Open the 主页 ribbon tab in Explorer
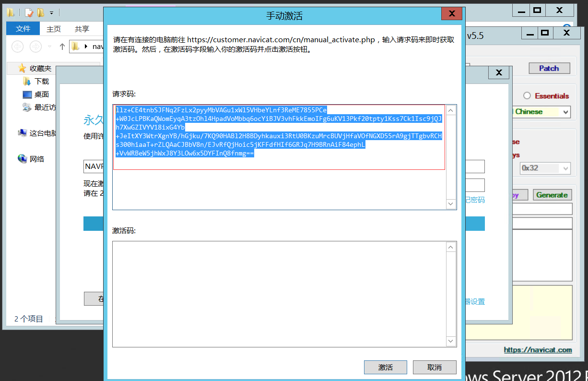Image resolution: width=588 pixels, height=381 pixels. point(54,29)
